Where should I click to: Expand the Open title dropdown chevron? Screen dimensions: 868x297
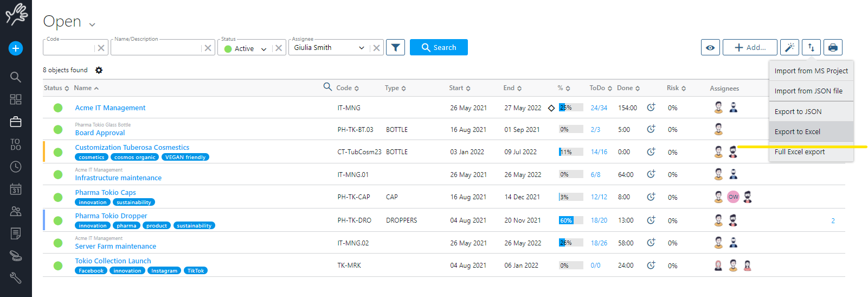pos(92,24)
